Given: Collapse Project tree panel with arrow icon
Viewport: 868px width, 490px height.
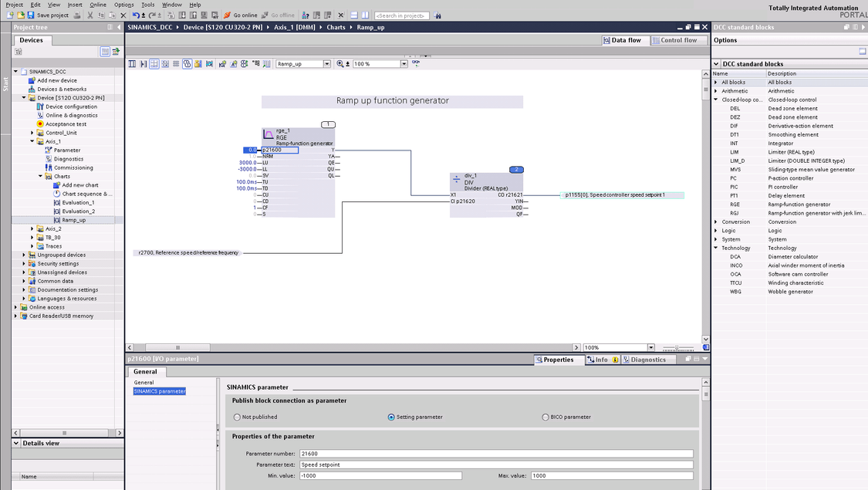Looking at the screenshot, I should [x=119, y=27].
